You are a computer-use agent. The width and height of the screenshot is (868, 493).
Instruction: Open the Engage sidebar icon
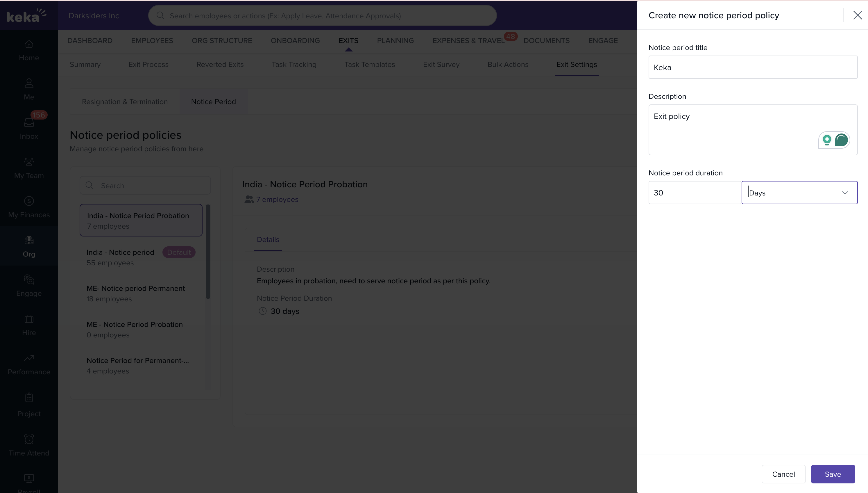tap(29, 280)
